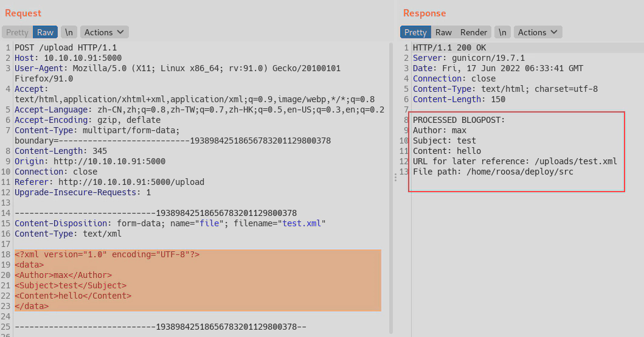Open the Request Actions dropdown
Screen dimensions: 644x337
104,32
